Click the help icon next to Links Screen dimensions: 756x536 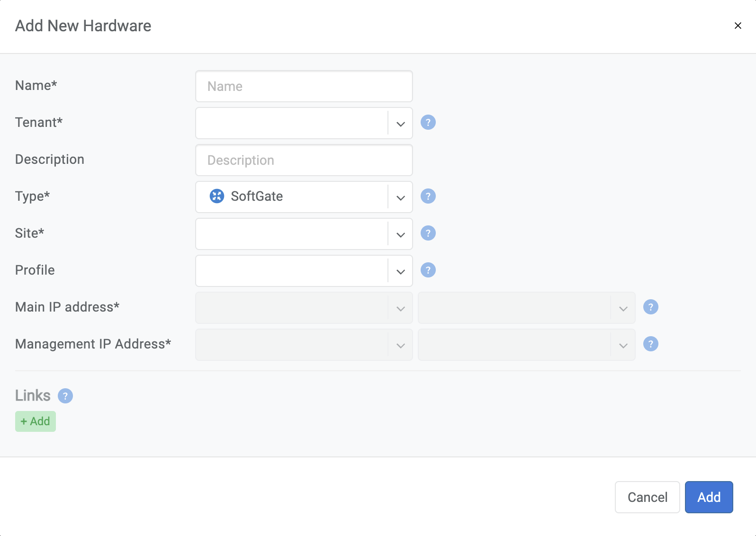(65, 396)
